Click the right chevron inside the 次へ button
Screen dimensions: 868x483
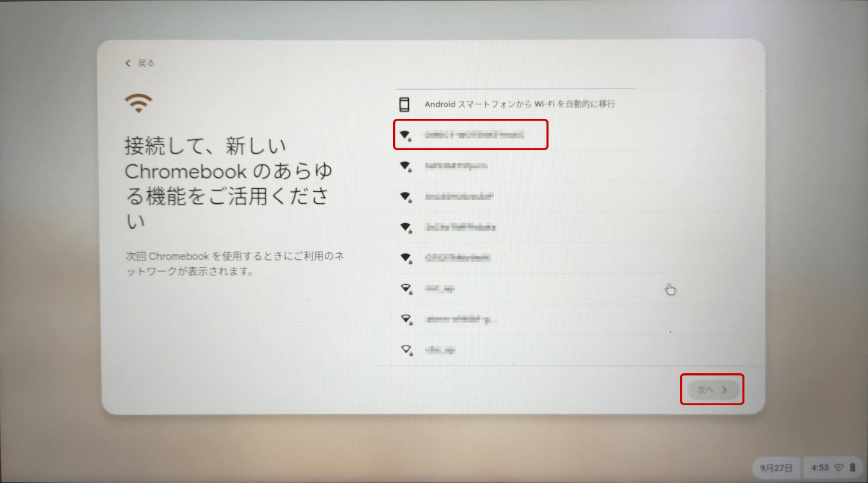click(725, 390)
